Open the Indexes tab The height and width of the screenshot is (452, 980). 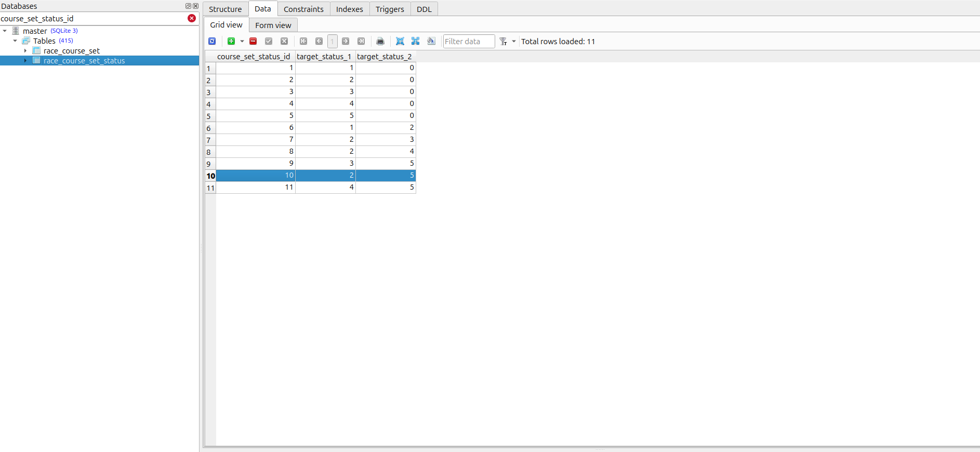350,9
